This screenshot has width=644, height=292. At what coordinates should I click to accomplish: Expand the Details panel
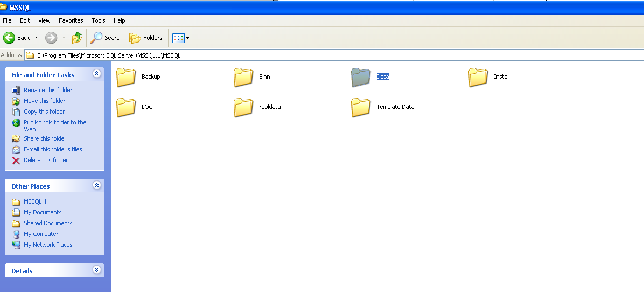[96, 270]
